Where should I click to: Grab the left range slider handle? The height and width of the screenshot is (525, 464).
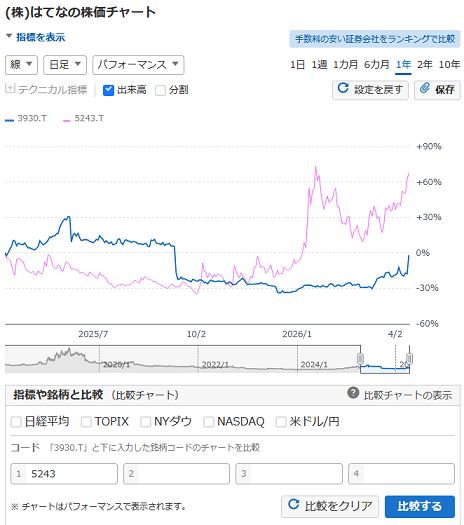(x=360, y=359)
